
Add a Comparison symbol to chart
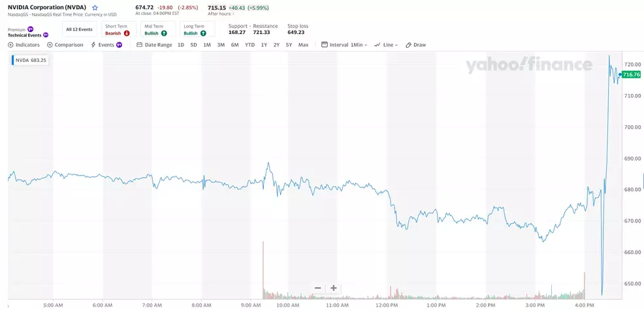tap(65, 45)
